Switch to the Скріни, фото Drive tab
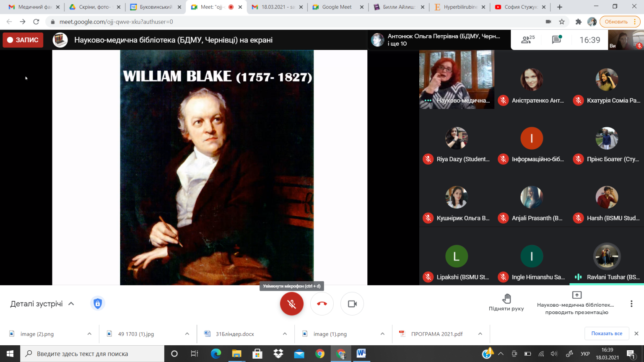The width and height of the screenshot is (644, 362). (x=94, y=7)
